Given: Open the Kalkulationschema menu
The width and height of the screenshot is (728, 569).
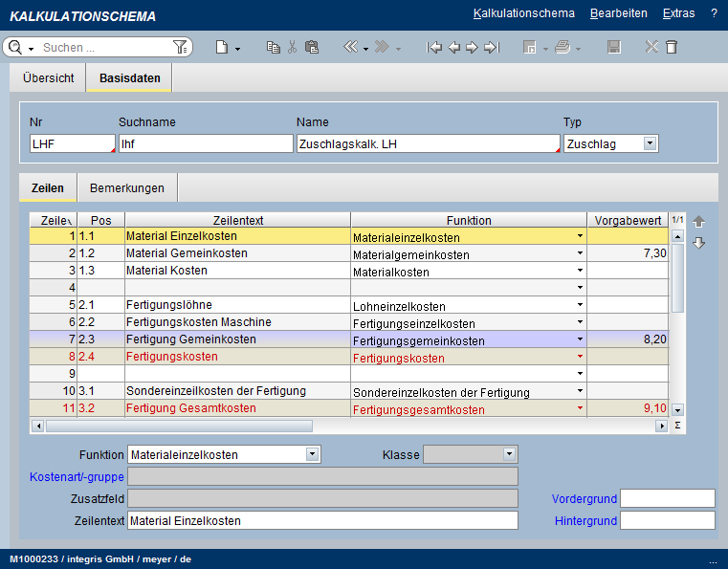Looking at the screenshot, I should pyautogui.click(x=523, y=13).
